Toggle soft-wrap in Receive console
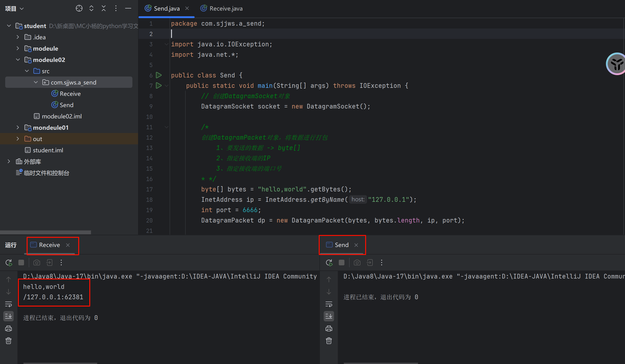 (x=8, y=304)
